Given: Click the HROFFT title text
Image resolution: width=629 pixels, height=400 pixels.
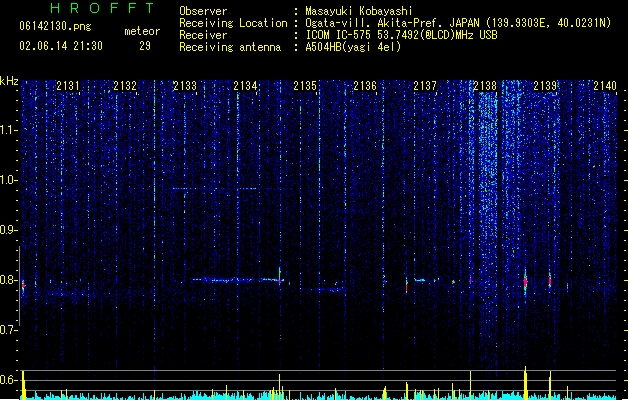Looking at the screenshot, I should pyautogui.click(x=102, y=8).
